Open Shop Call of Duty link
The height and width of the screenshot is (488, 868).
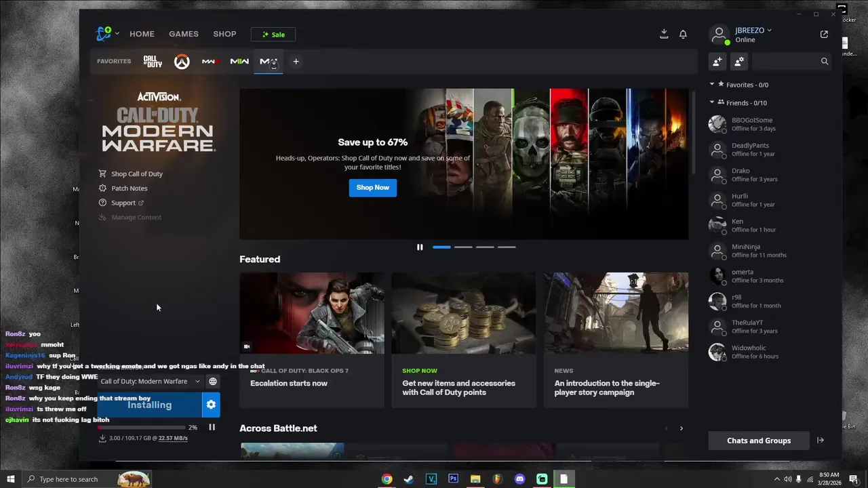point(131,174)
